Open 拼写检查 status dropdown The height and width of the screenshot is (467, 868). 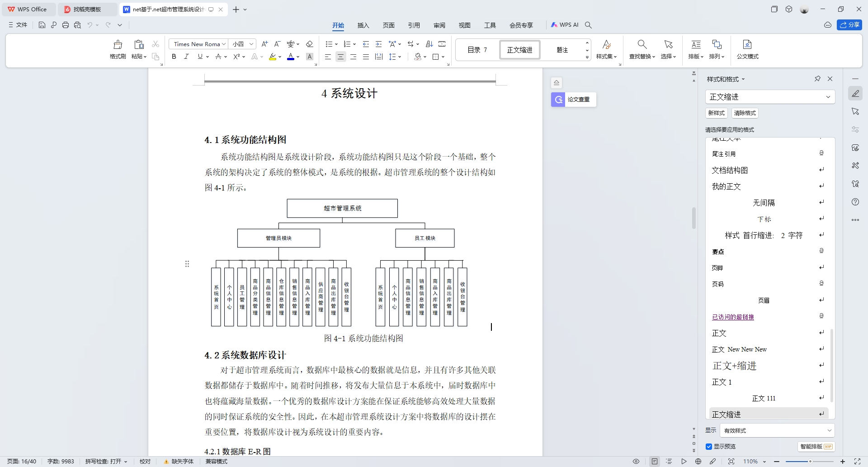tap(106, 462)
